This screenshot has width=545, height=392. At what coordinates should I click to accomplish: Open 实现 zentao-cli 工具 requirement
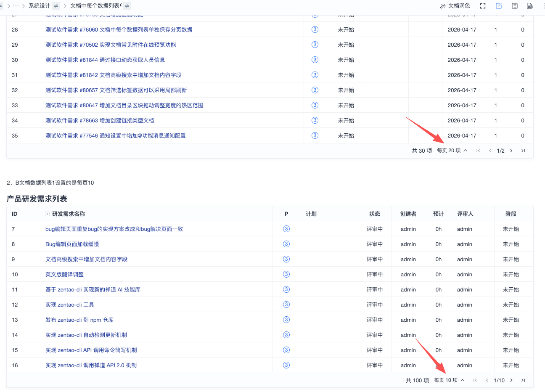(x=70, y=305)
